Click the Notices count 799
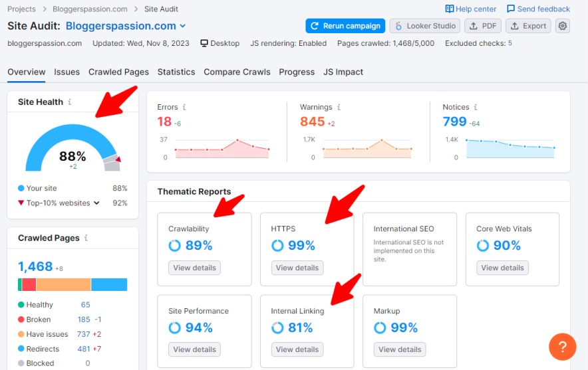 point(454,122)
